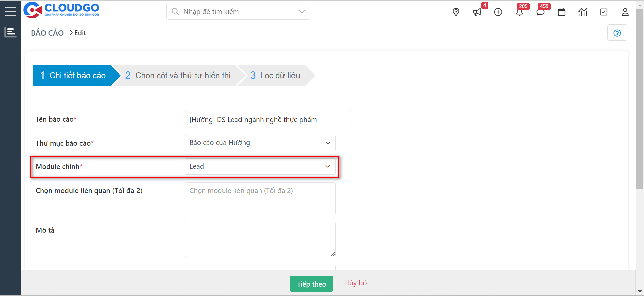
Task: Open the hamburger main menu
Action: click(x=10, y=12)
